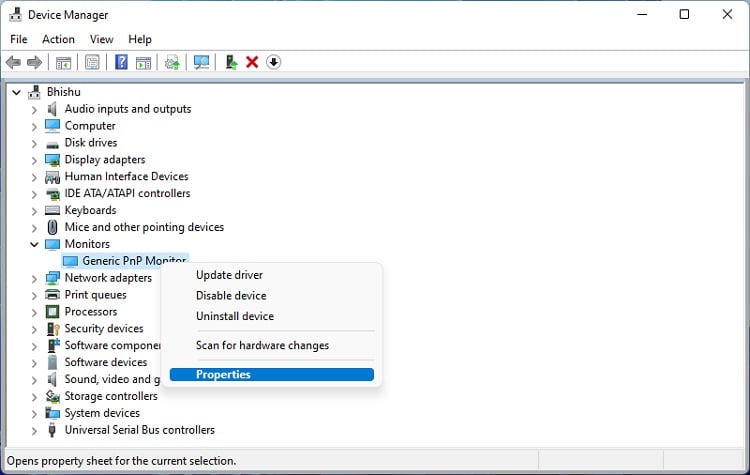Click the Bhishu computer root icon
This screenshot has width=750, height=475.
pyautogui.click(x=34, y=92)
